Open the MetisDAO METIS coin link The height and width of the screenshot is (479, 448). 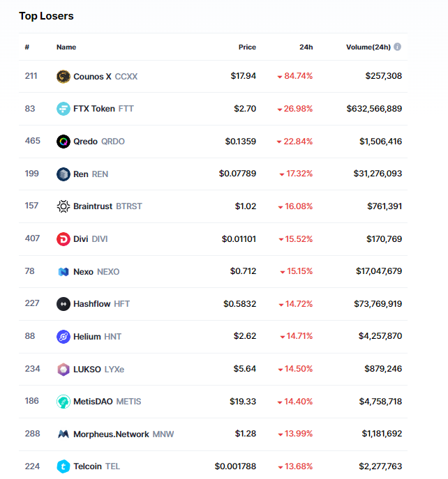[107, 402]
